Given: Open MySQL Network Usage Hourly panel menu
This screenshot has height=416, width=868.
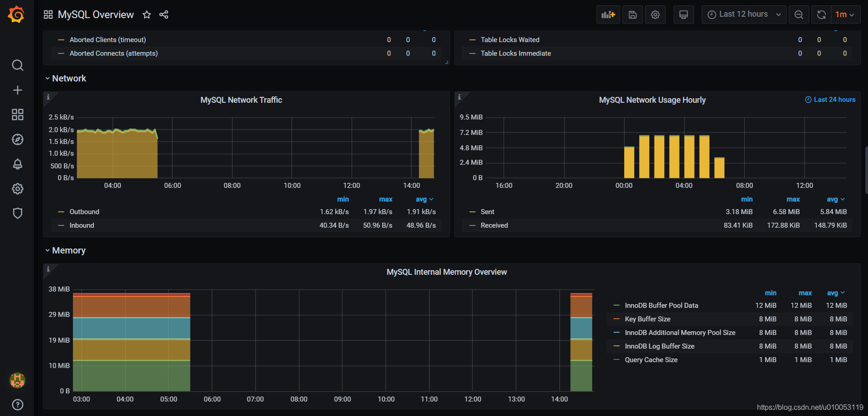Looking at the screenshot, I should tap(652, 100).
